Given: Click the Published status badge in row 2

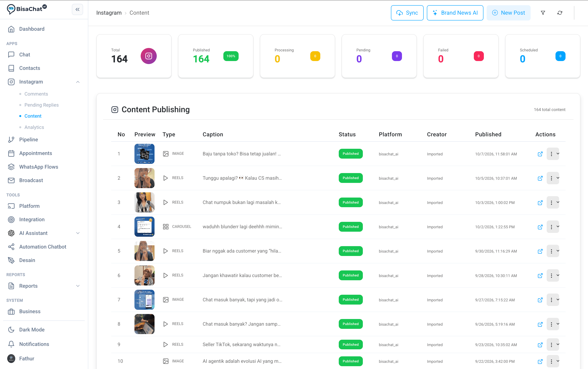Looking at the screenshot, I should pyautogui.click(x=350, y=178).
